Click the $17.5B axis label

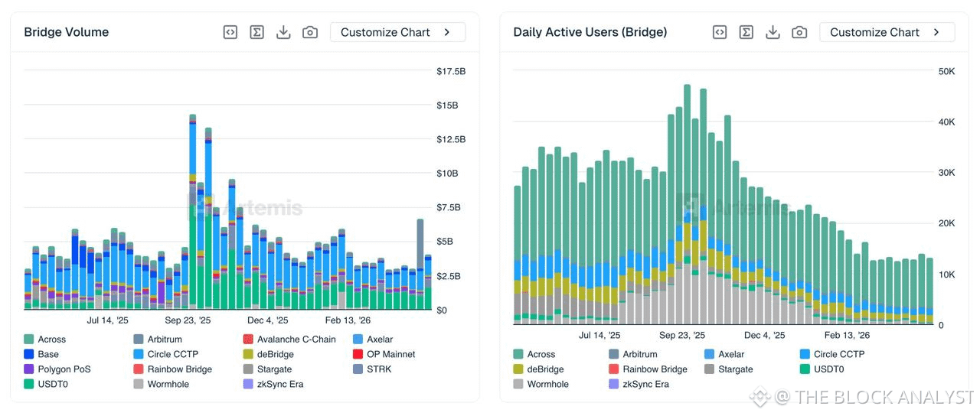(x=451, y=71)
